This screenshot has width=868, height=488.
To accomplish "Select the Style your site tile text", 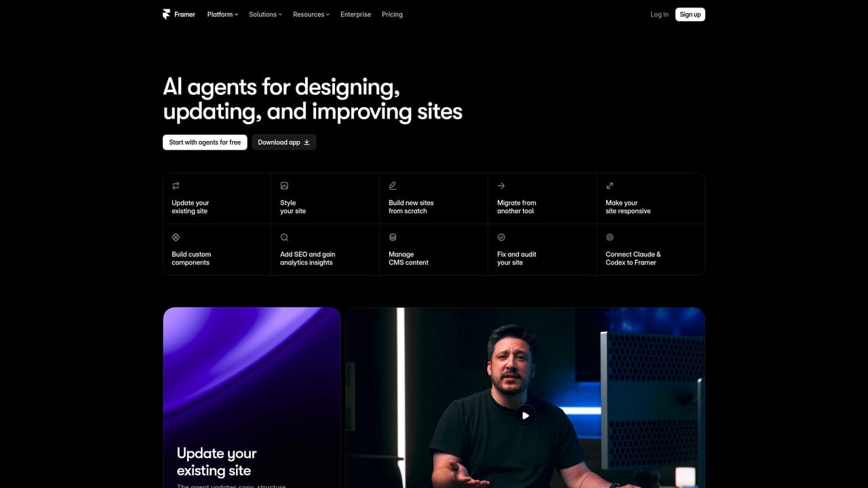I will pos(293,207).
